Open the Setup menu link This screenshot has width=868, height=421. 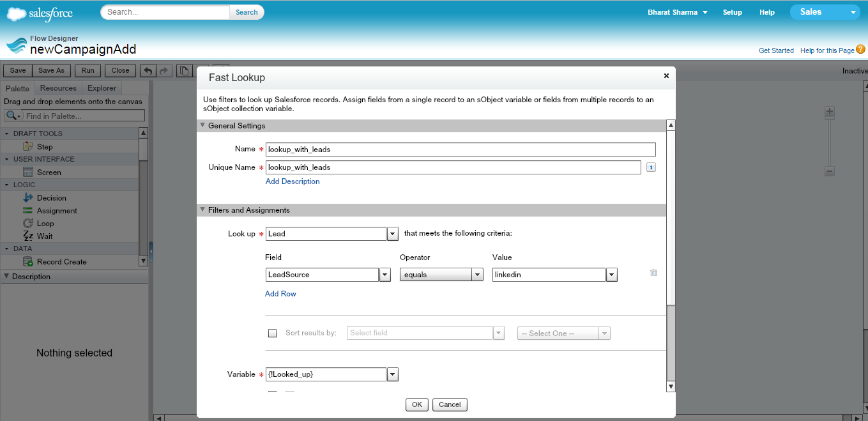point(733,12)
